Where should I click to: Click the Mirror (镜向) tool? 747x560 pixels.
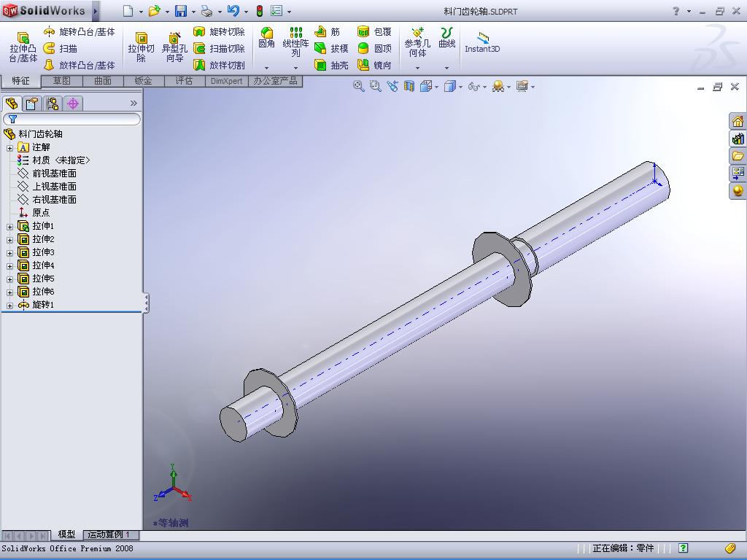point(374,65)
